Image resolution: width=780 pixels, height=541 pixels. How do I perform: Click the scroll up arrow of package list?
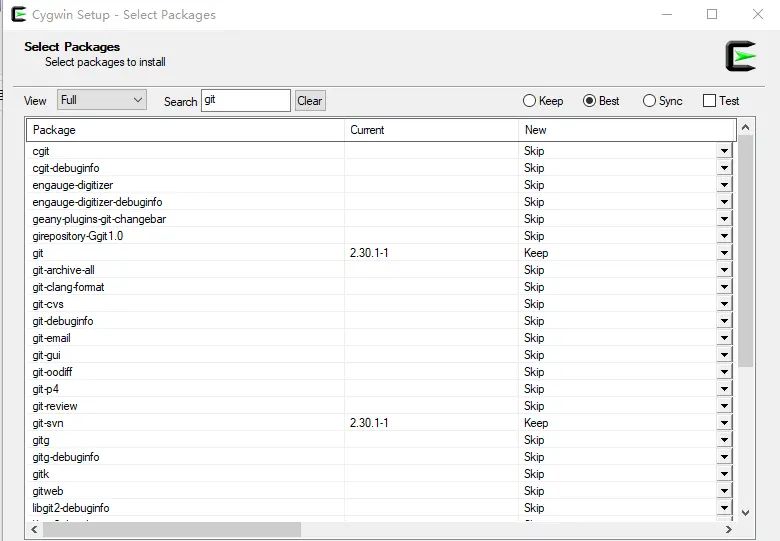click(745, 127)
